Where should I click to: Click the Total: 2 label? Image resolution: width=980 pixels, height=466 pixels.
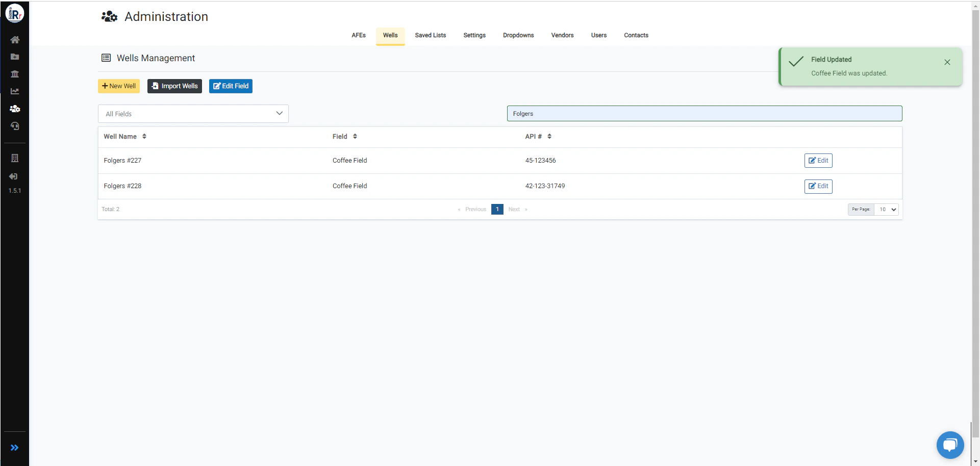(111, 210)
